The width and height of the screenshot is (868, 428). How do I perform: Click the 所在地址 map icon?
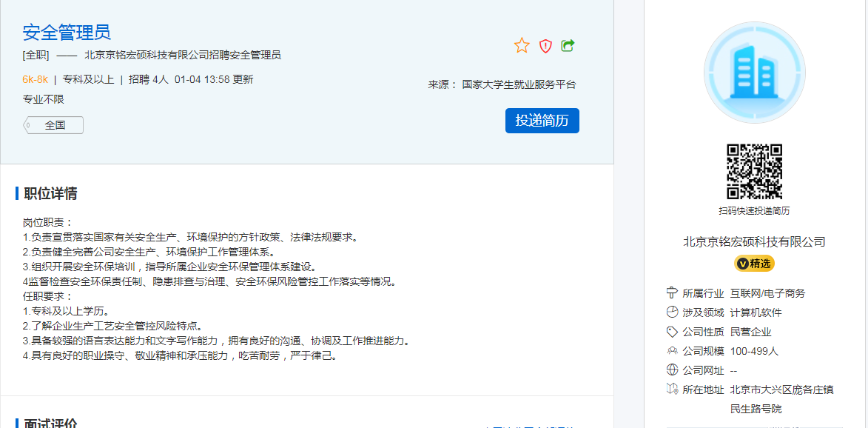[672, 389]
